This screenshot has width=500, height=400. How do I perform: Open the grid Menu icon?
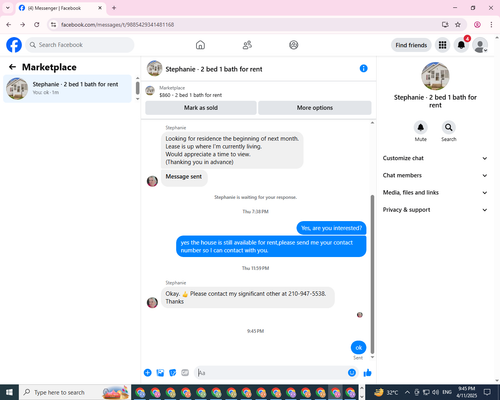pos(442,45)
